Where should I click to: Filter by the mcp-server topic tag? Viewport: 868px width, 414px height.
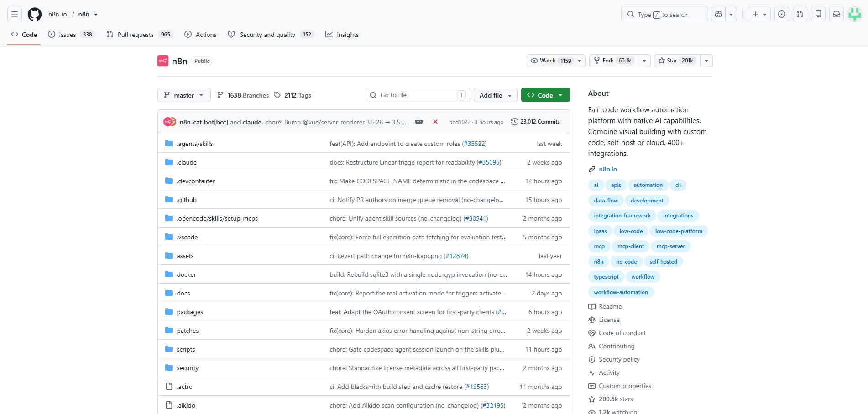[x=671, y=246]
